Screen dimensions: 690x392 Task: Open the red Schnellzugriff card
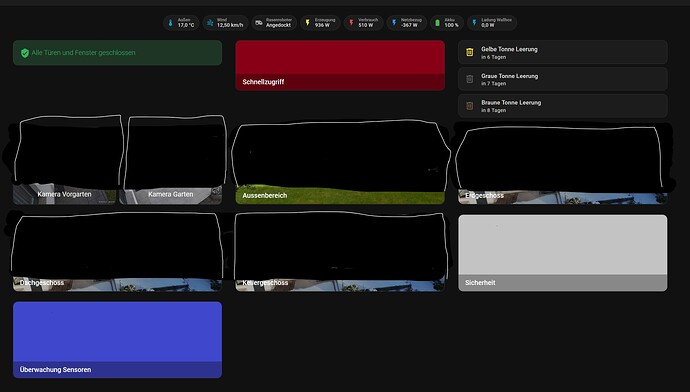point(340,65)
